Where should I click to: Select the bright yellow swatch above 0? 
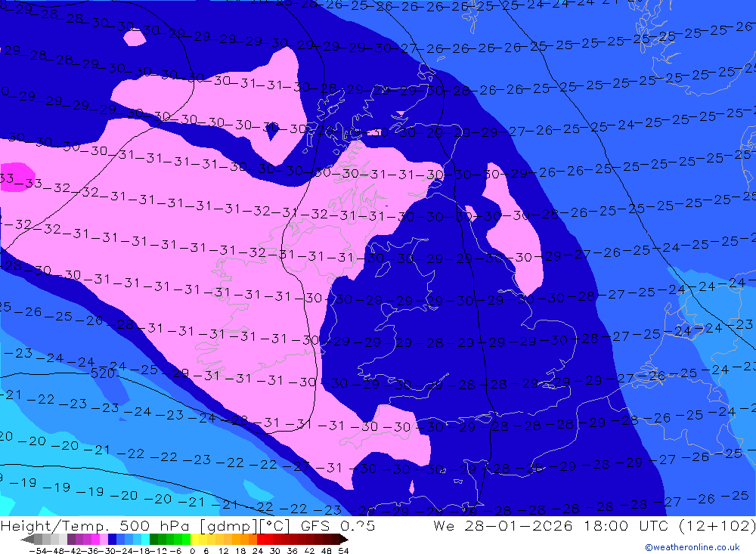click(x=195, y=539)
